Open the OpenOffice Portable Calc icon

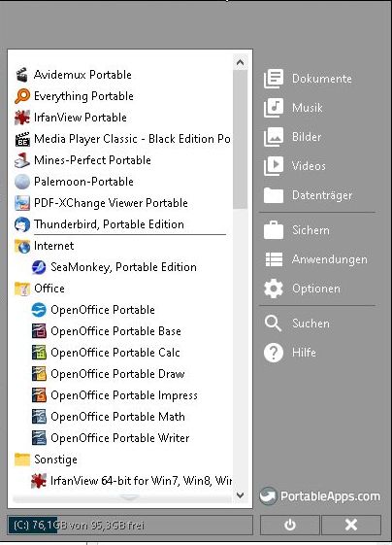pyautogui.click(x=39, y=353)
